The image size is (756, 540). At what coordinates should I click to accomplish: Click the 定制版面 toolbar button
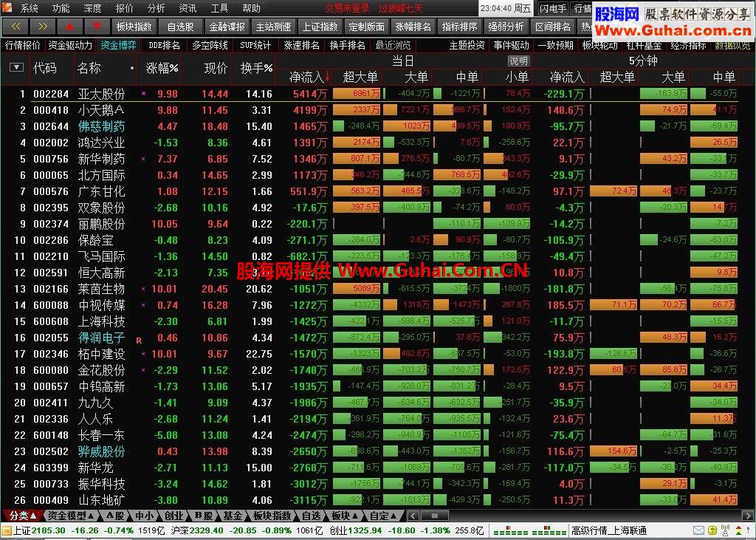[366, 27]
